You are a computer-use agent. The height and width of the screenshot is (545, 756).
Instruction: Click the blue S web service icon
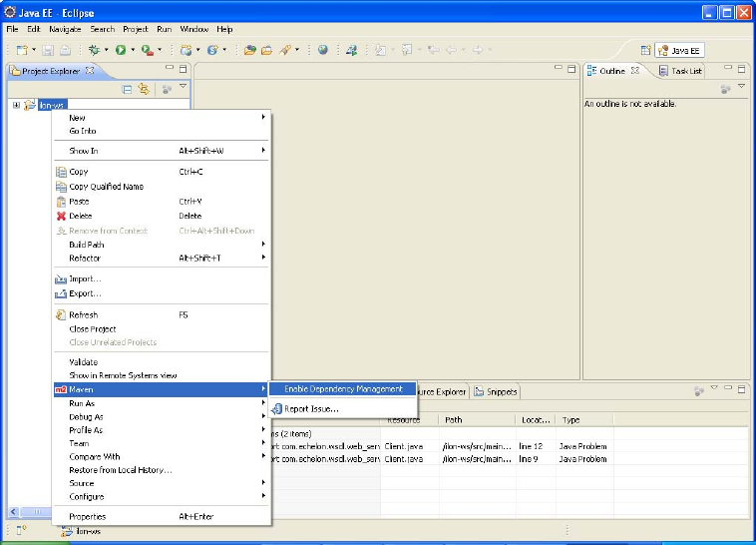[x=212, y=50]
